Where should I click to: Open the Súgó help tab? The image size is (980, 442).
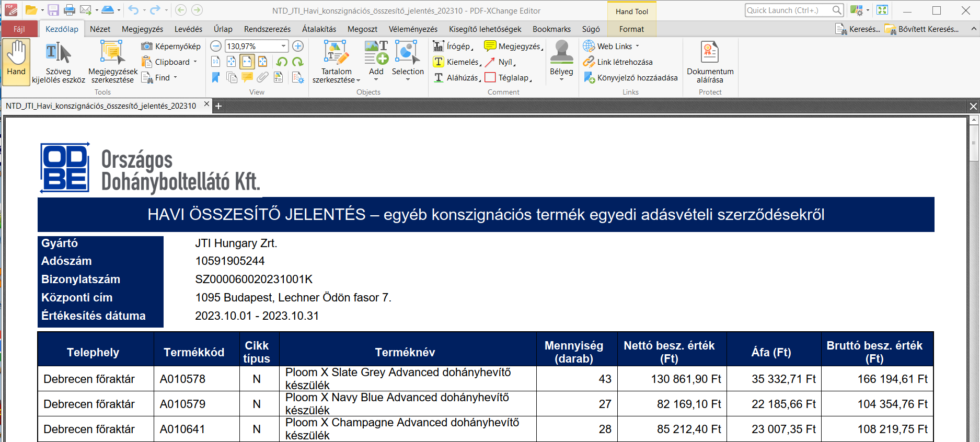pyautogui.click(x=591, y=29)
